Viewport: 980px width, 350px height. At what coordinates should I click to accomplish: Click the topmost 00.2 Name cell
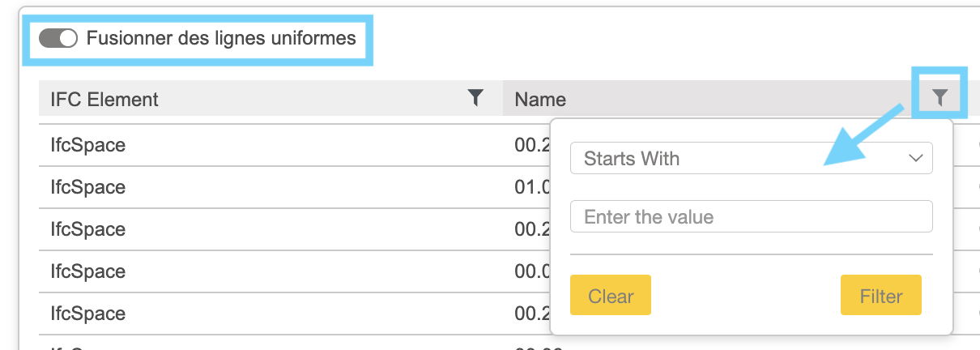(x=532, y=145)
